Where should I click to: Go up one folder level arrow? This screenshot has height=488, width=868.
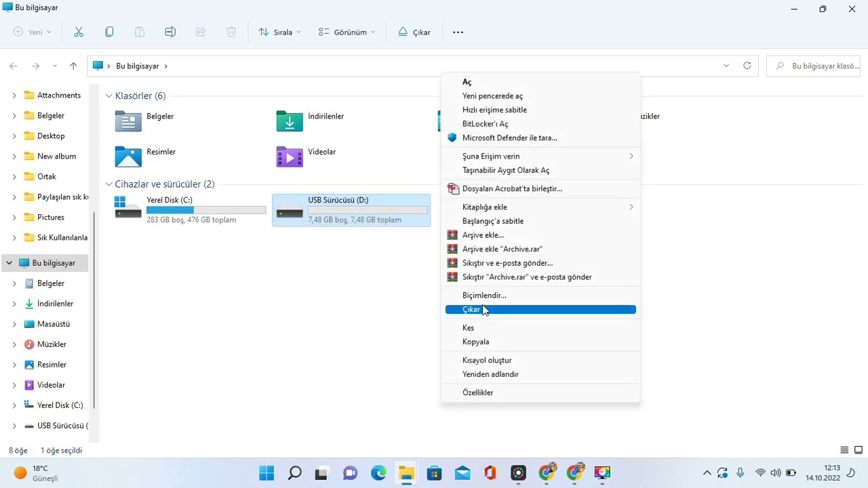point(73,66)
